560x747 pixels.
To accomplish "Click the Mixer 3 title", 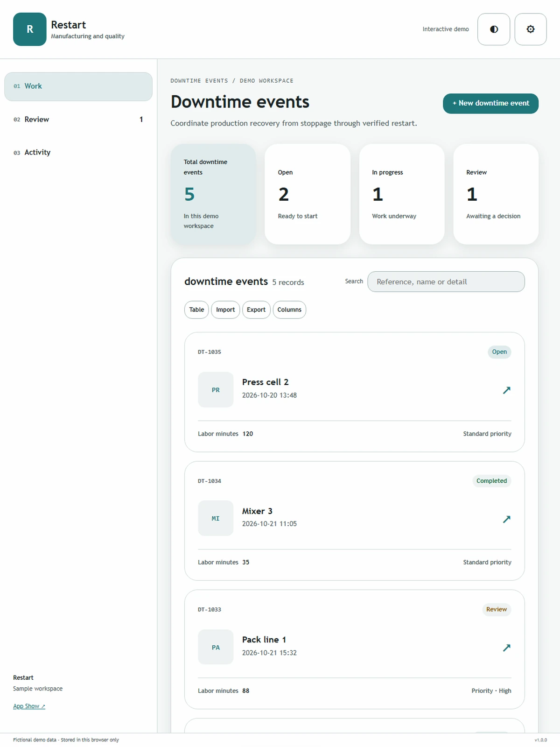I will pos(257,511).
